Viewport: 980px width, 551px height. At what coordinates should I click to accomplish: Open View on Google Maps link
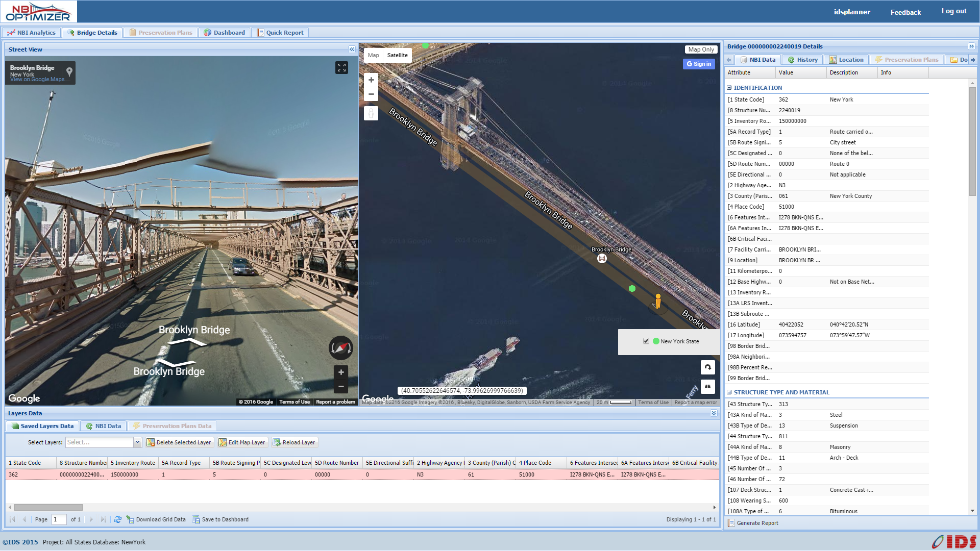37,80
